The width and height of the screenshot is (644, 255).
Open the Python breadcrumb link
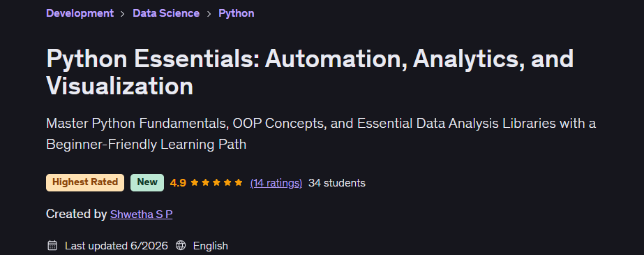[x=236, y=13]
